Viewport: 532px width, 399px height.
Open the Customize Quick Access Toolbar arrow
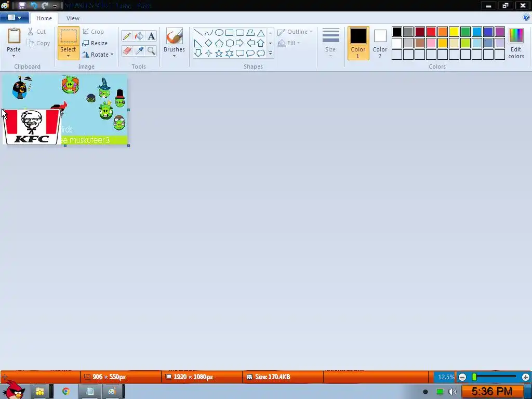click(x=55, y=6)
